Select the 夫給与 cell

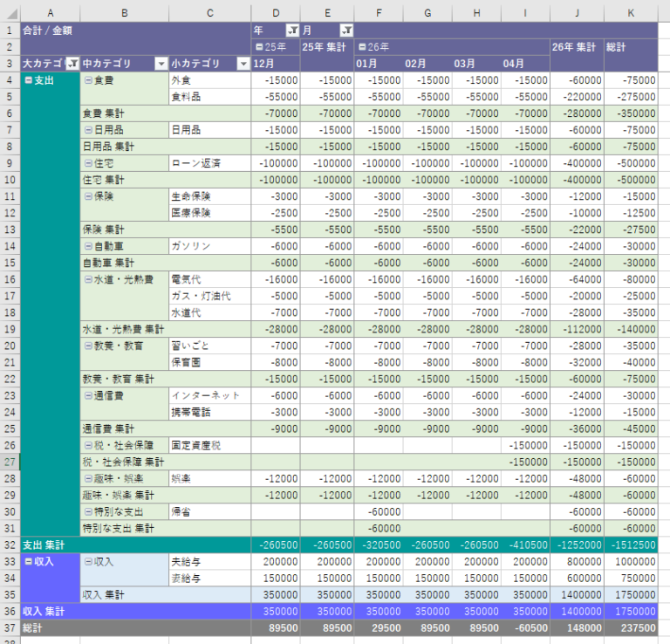209,561
